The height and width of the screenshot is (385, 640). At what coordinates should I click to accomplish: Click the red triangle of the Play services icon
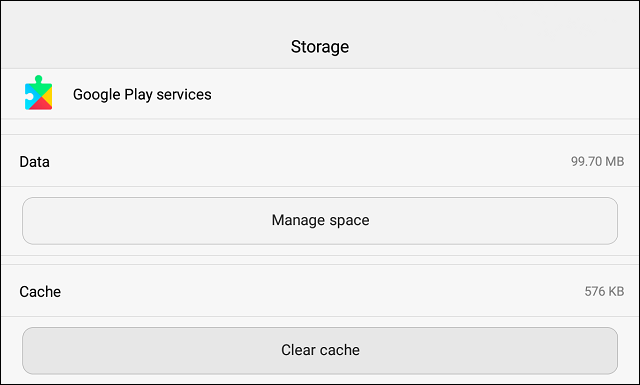point(41,105)
